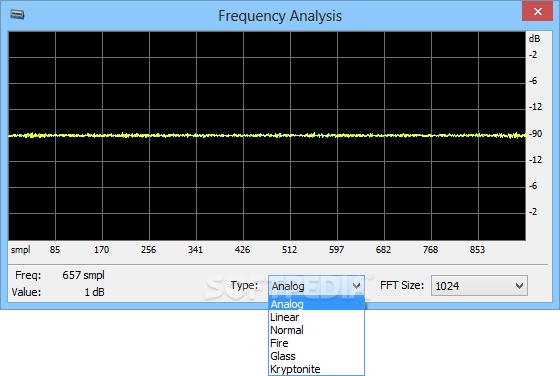Click the Freq: label
560x376 pixels.
coord(28,275)
